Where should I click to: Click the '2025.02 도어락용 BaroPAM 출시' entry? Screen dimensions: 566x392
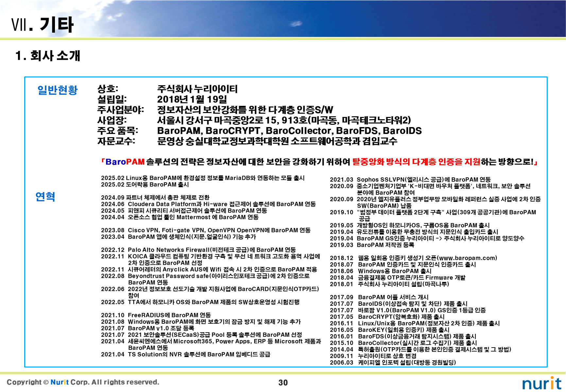(x=145, y=185)
